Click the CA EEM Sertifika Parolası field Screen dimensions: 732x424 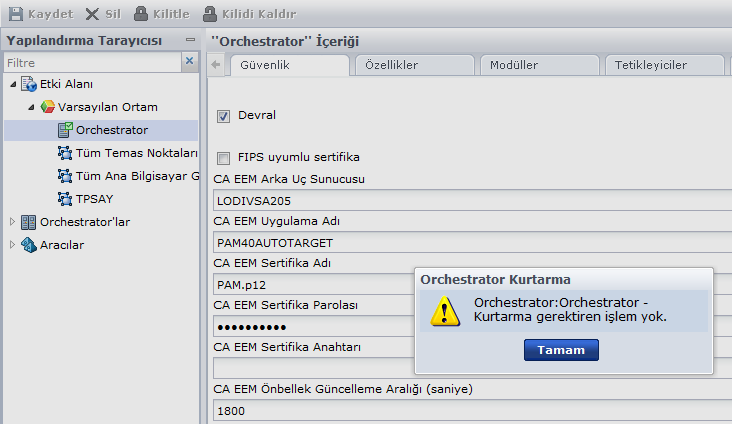click(x=314, y=327)
